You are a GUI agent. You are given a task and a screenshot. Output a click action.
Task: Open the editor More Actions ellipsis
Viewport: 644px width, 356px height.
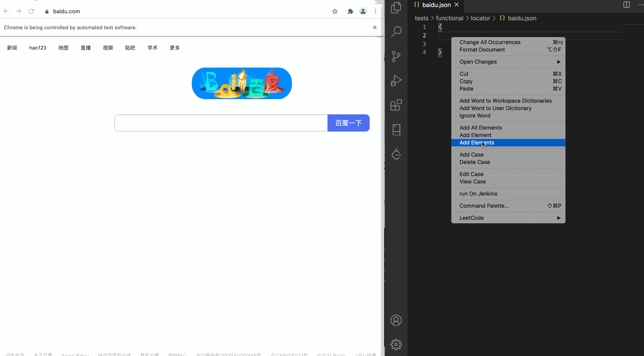(x=640, y=5)
